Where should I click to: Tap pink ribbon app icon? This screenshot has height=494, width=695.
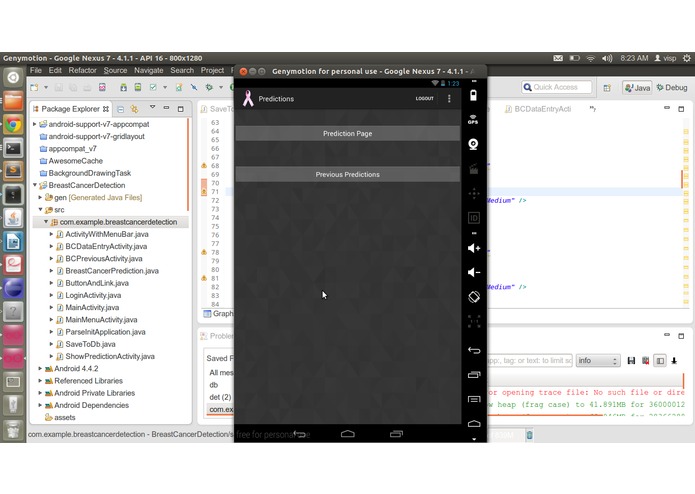coord(248,98)
